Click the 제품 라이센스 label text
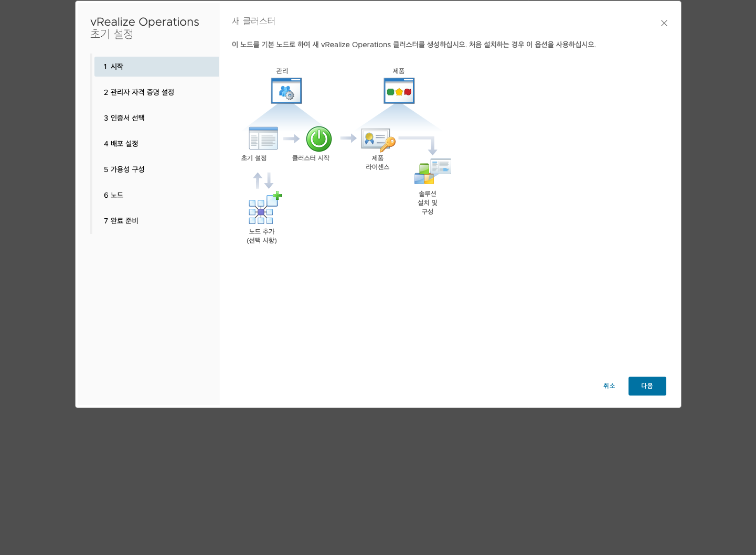 [378, 163]
